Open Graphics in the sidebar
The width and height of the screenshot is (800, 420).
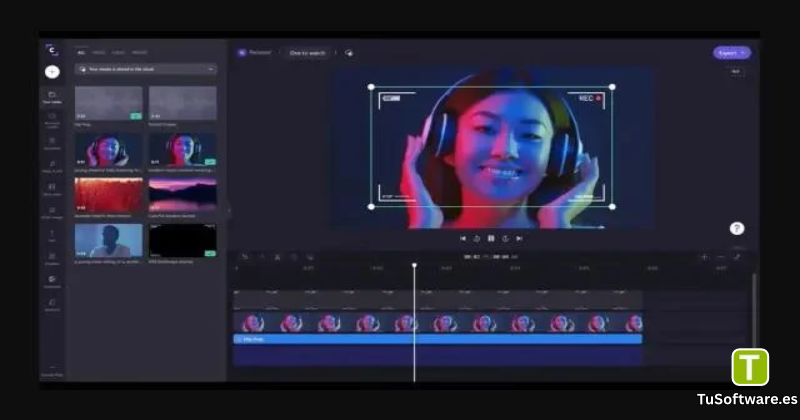52,259
